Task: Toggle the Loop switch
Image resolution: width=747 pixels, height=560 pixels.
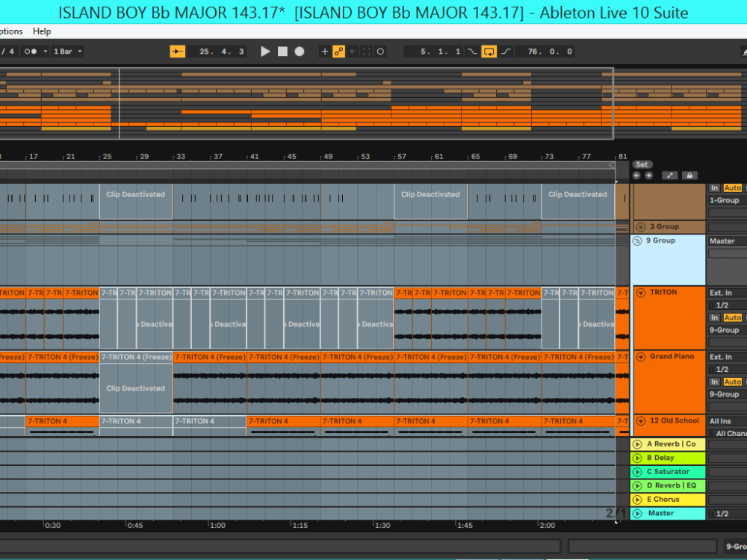Action: (489, 52)
